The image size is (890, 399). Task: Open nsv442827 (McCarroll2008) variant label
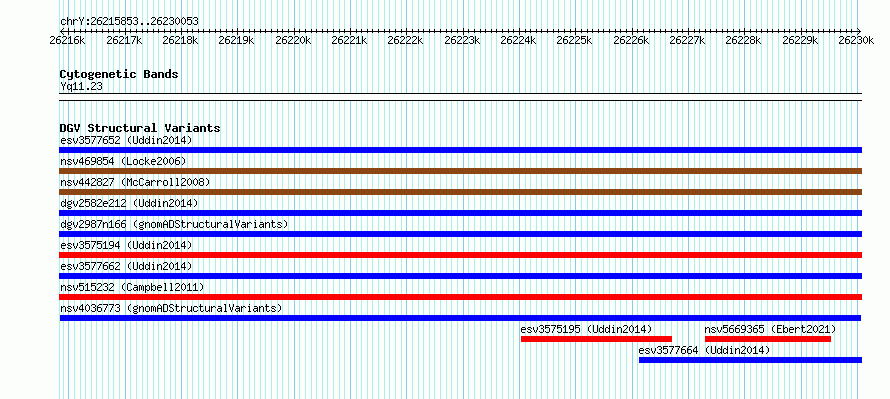(x=135, y=182)
